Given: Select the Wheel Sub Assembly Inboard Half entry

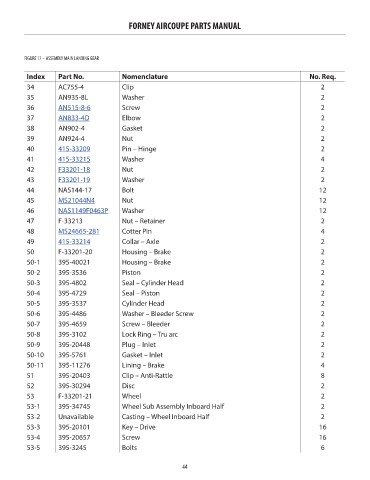Looking at the screenshot, I should pos(173,407).
